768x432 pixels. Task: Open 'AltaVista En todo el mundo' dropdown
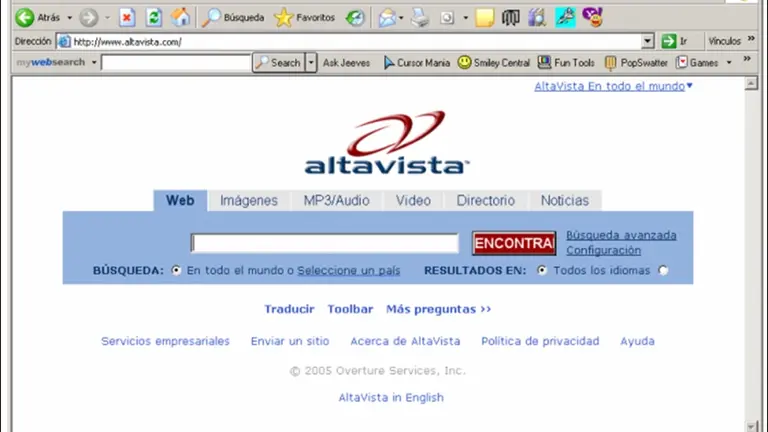[x=613, y=86]
